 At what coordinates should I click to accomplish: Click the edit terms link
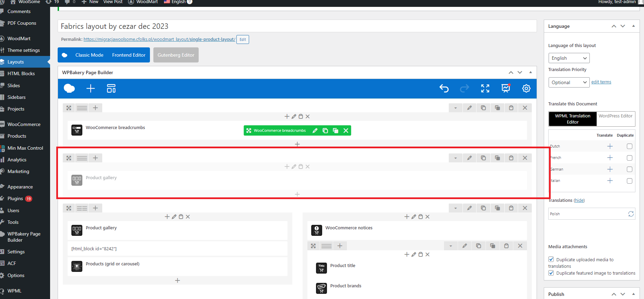point(601,82)
